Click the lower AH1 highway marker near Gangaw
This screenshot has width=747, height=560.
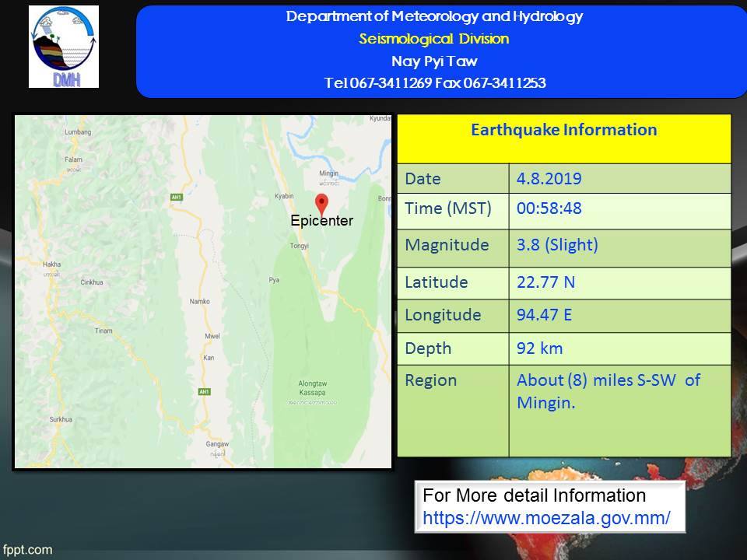pyautogui.click(x=204, y=391)
